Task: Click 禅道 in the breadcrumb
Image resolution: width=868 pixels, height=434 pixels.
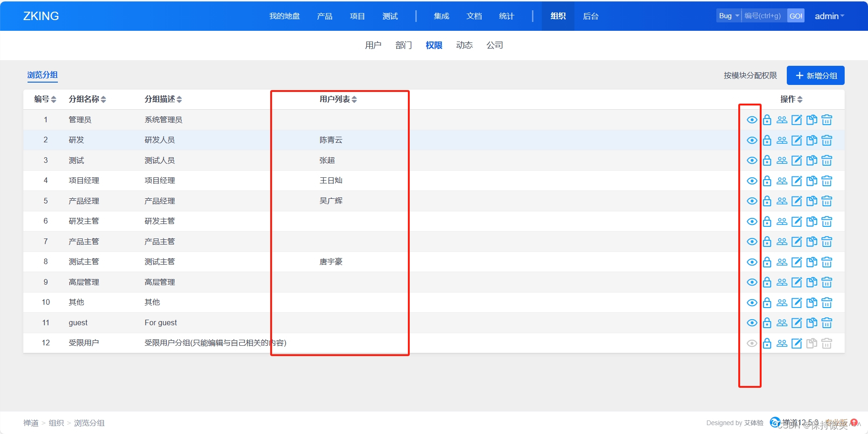Action: 31,423
